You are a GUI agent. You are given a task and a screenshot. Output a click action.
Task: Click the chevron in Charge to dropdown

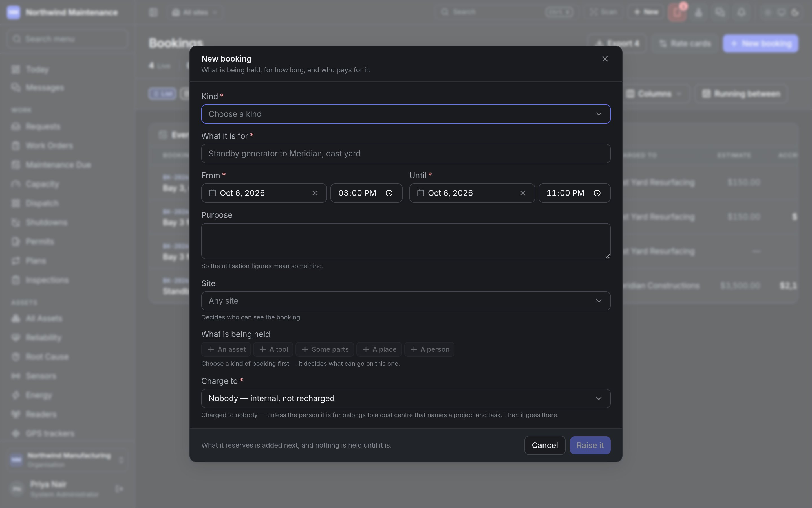pos(599,398)
